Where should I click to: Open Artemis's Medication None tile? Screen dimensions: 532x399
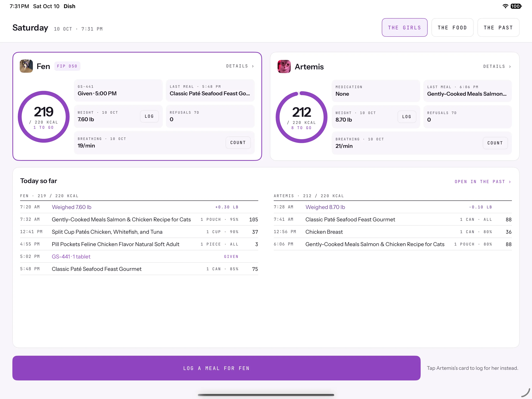click(x=376, y=91)
